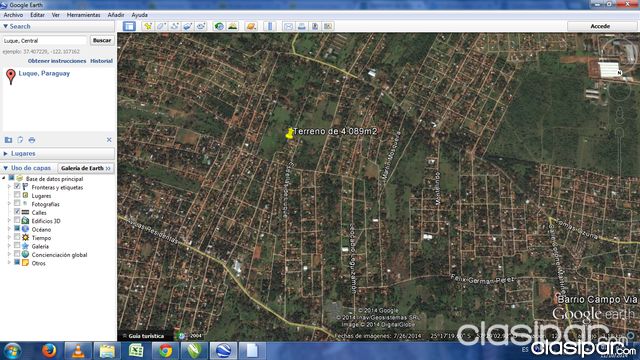640x360 pixels.
Task: Select the Add Polygon tool
Action: click(161, 26)
